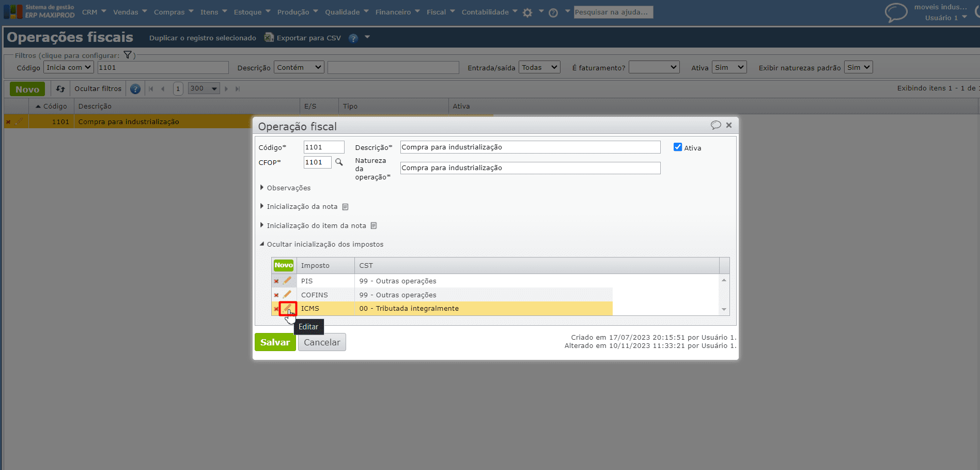
Task: Click the note initialization document icon
Action: 346,207
